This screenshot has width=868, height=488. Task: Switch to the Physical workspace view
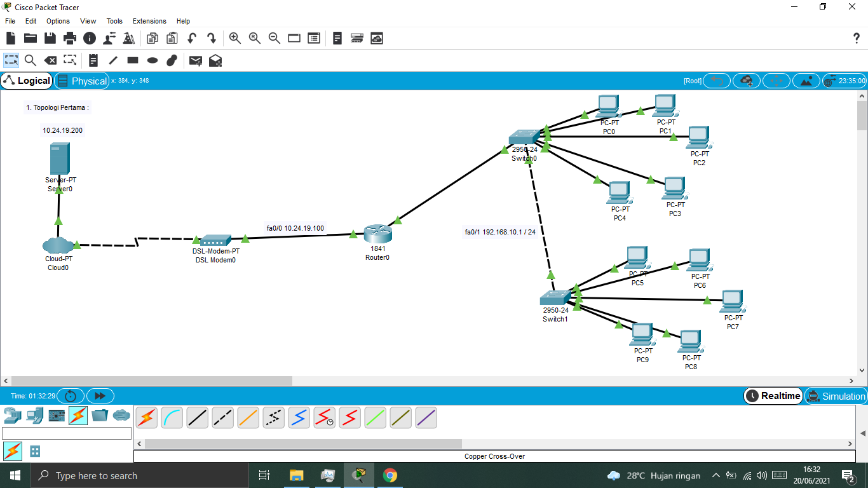coord(82,81)
